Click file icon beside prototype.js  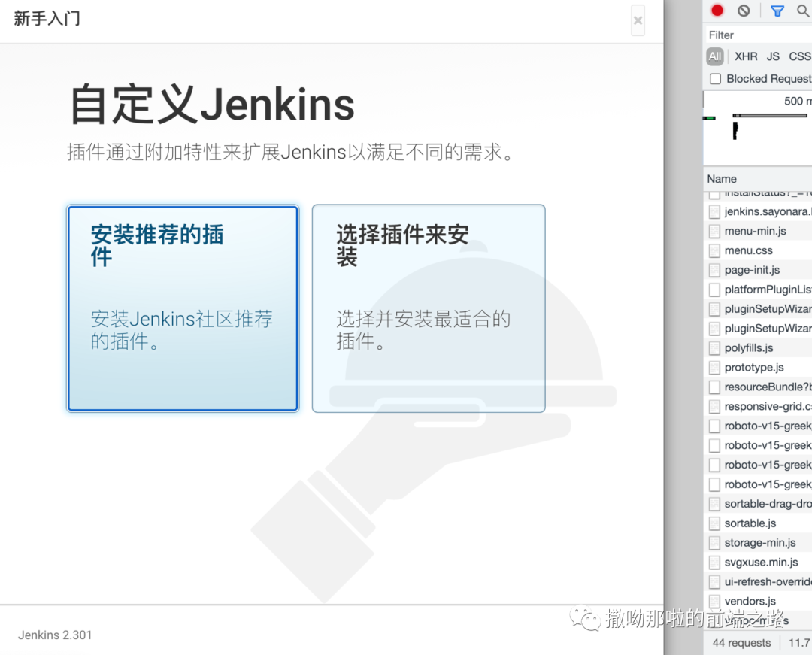(715, 368)
